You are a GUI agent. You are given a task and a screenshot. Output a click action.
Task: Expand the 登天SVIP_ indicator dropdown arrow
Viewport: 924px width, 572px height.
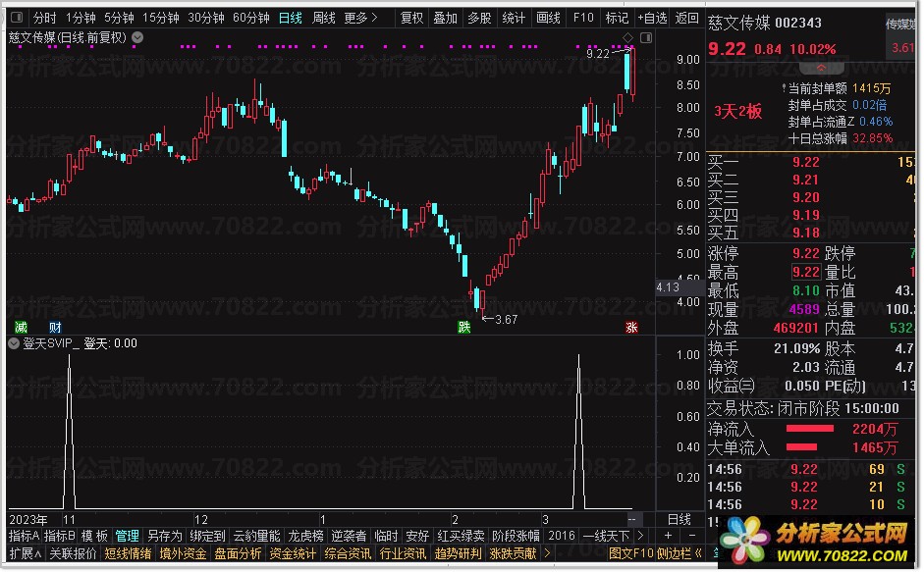(14, 343)
